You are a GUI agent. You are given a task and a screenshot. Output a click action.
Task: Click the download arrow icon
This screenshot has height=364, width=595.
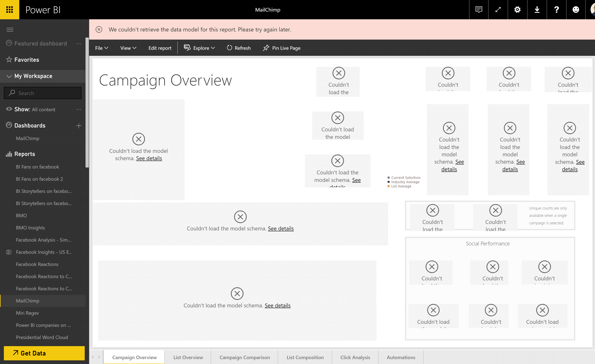point(537,10)
